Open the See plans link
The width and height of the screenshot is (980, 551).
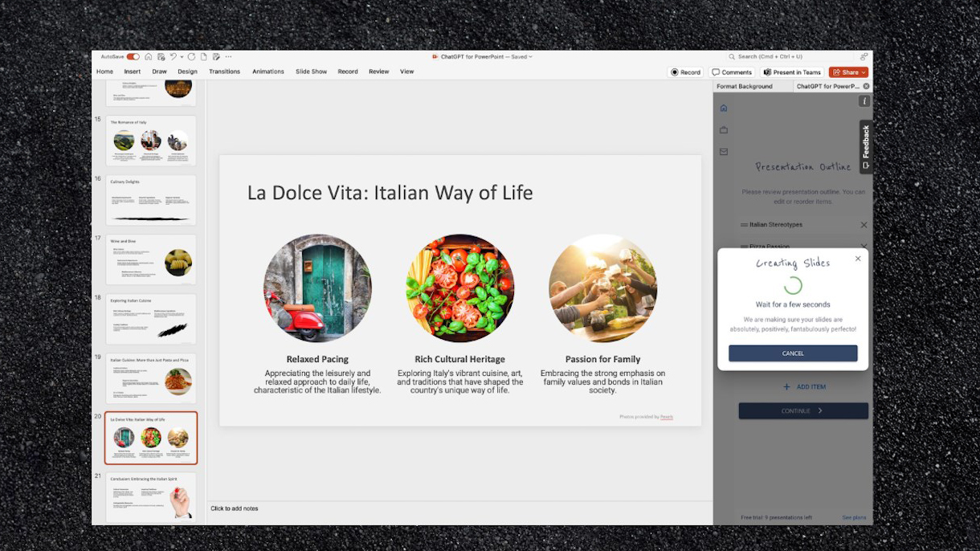(x=854, y=517)
